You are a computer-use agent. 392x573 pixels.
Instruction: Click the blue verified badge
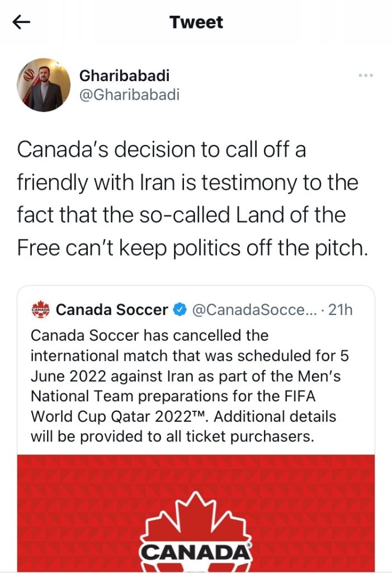point(180,310)
